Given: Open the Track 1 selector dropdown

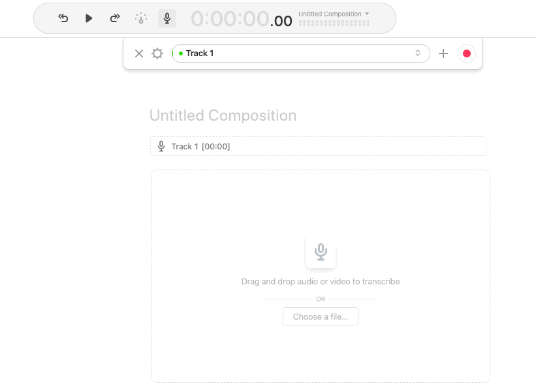Looking at the screenshot, I should (301, 53).
